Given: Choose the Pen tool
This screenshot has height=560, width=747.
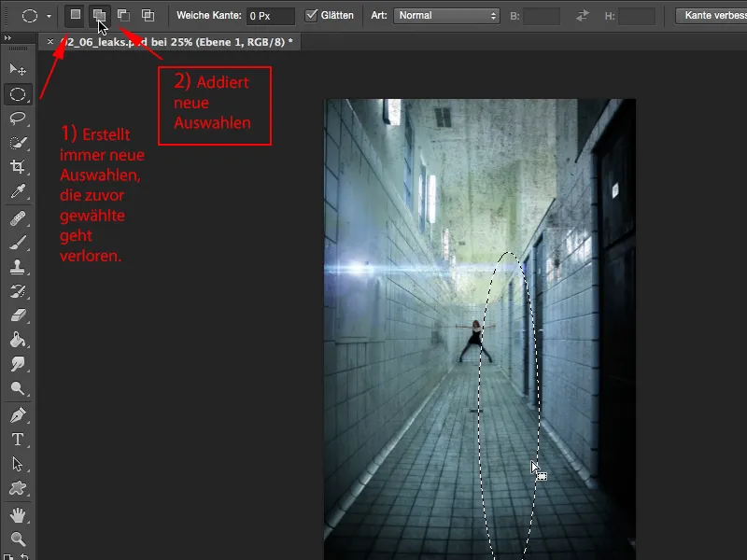Looking at the screenshot, I should 17,414.
